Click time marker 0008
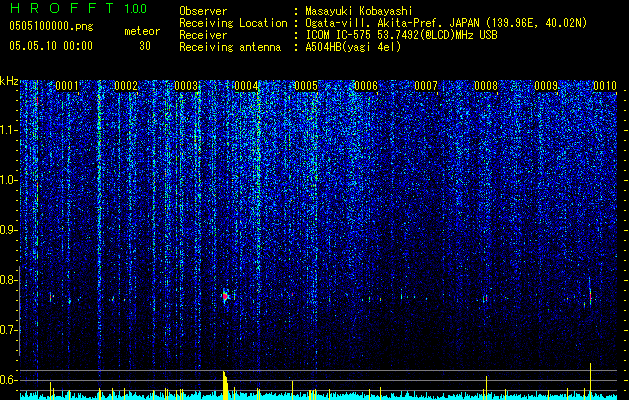Viewport: 629px width, 400px height. [486, 86]
